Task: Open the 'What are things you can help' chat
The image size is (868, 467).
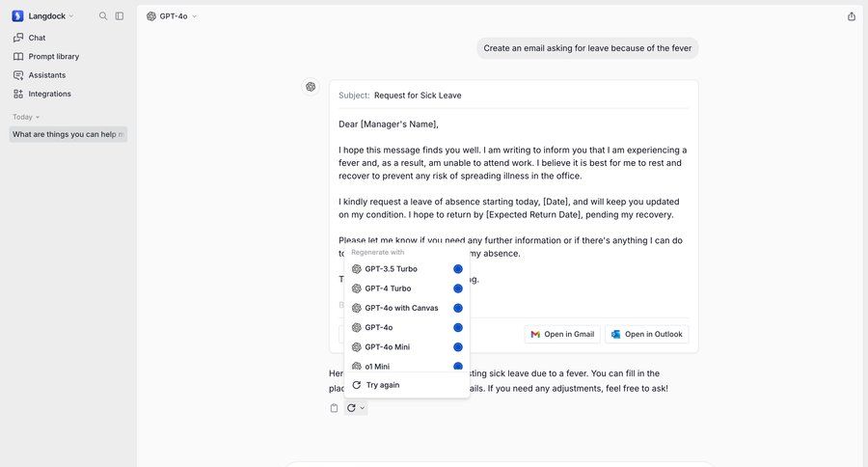Action: 68,134
